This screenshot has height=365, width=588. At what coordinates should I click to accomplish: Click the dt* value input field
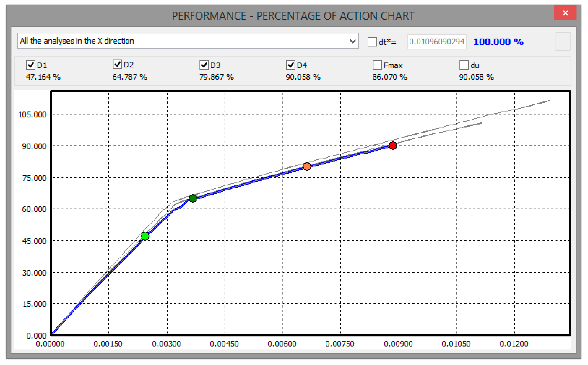[436, 42]
